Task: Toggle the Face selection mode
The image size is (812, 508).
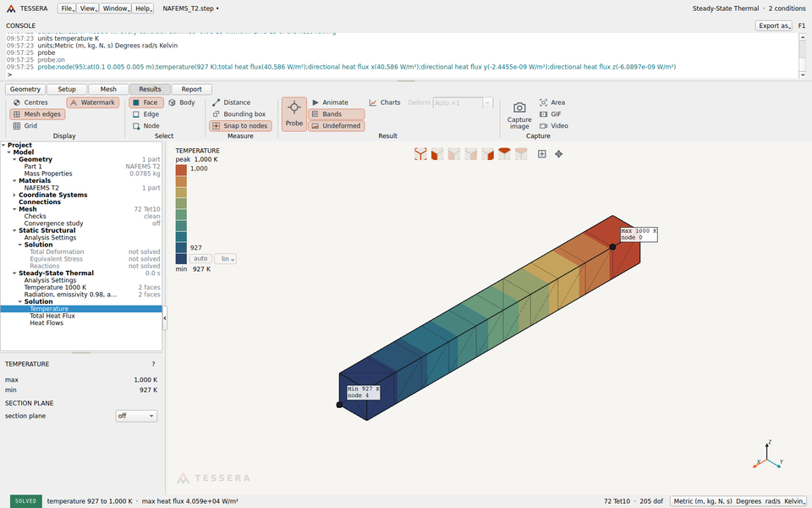Action: coord(146,102)
